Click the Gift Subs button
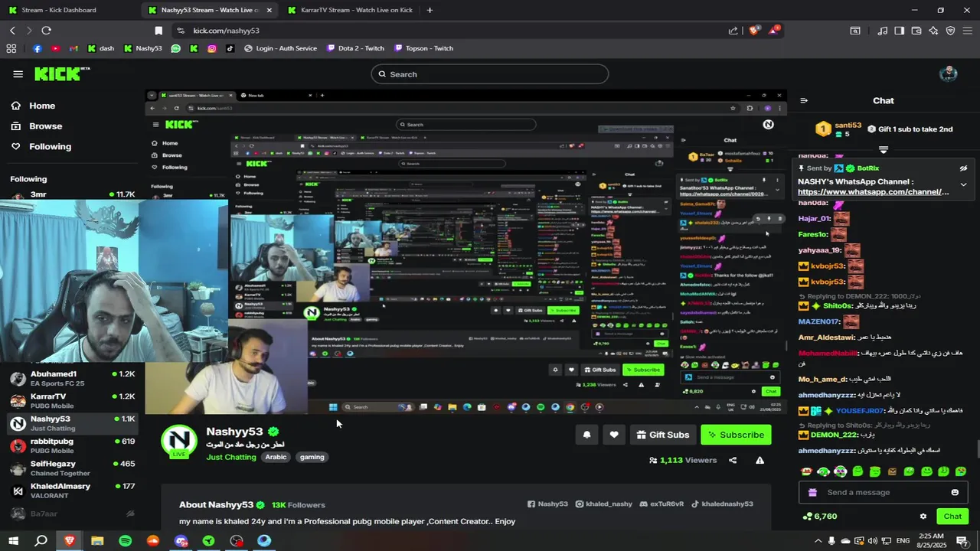The width and height of the screenshot is (980, 551). point(663,435)
